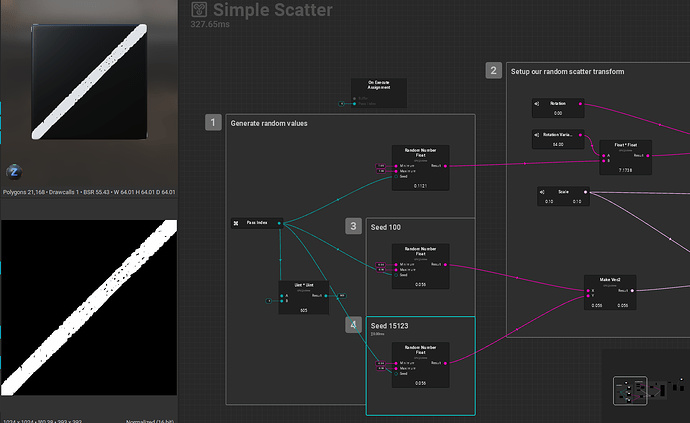Click the Scale node input icon
Screen dimensions: 690x423
tap(541, 192)
